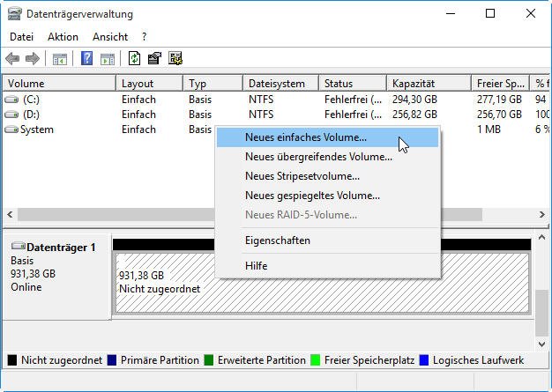
Task: Open the Aktion menu
Action: [x=63, y=37]
